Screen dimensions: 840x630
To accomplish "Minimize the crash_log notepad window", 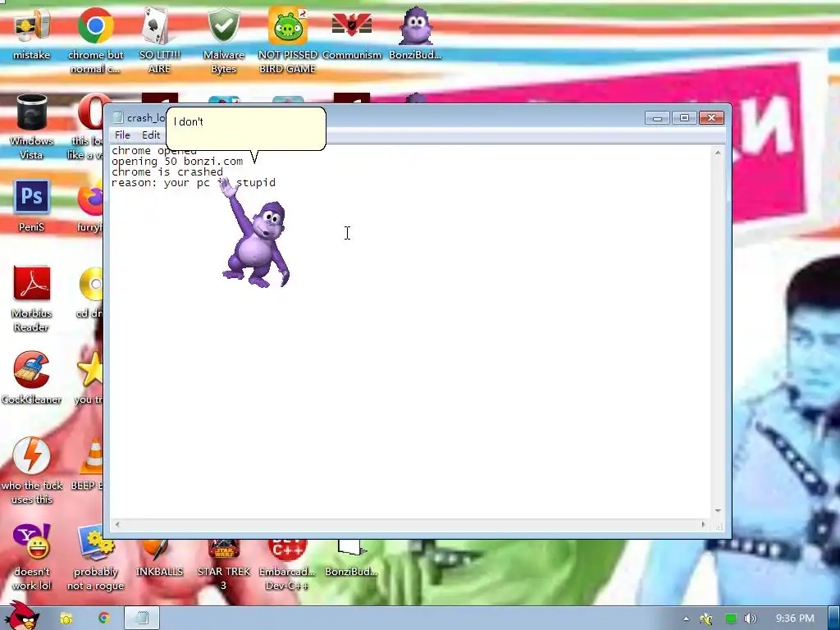I will click(657, 118).
